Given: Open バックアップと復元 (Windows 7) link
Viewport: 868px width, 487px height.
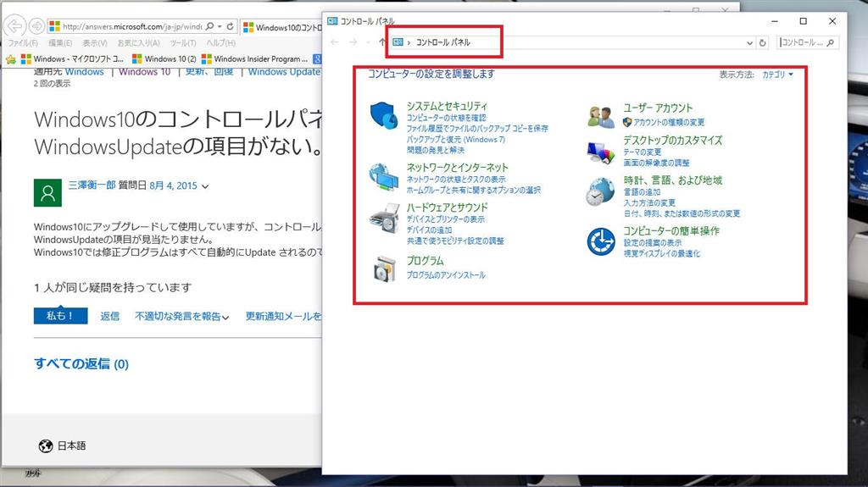Looking at the screenshot, I should click(455, 140).
